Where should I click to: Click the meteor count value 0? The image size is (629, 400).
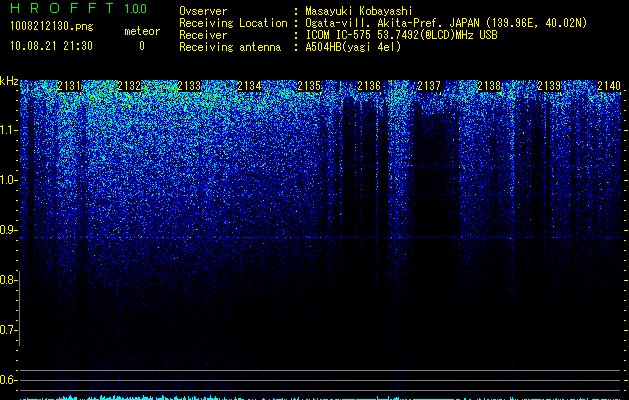[x=142, y=46]
